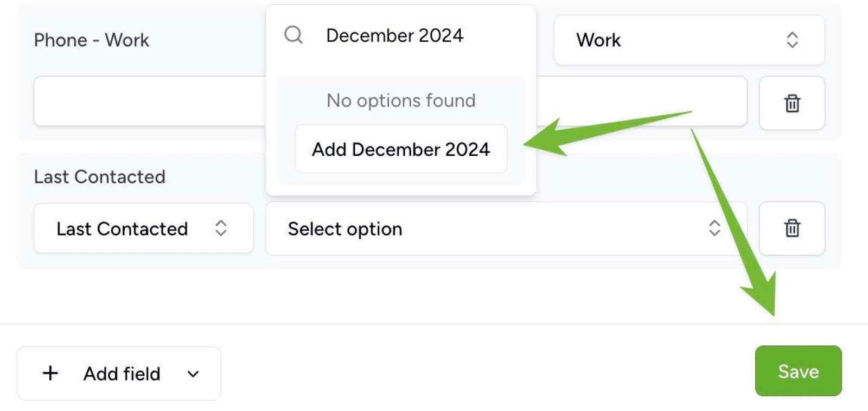Click the magnifier search icon
The width and height of the screenshot is (868, 411).
(x=293, y=35)
